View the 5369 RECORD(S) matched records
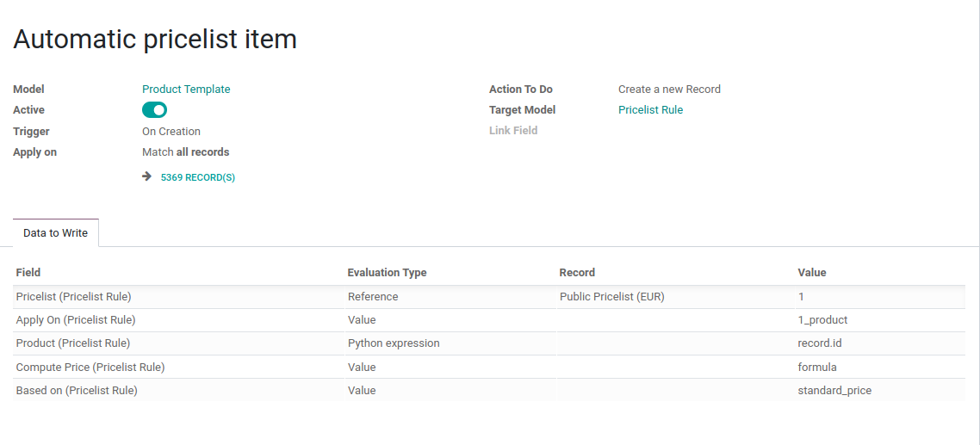This screenshot has width=980, height=445. pyautogui.click(x=198, y=177)
